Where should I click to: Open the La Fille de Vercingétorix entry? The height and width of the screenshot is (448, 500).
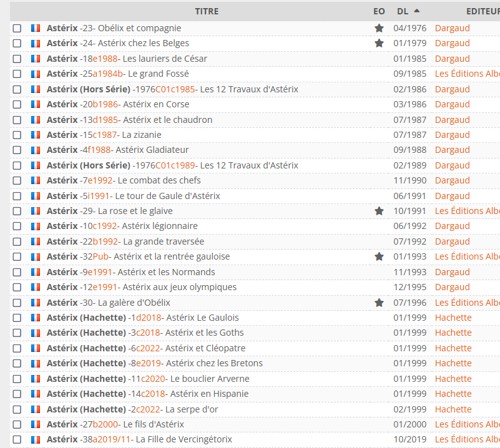(x=184, y=439)
